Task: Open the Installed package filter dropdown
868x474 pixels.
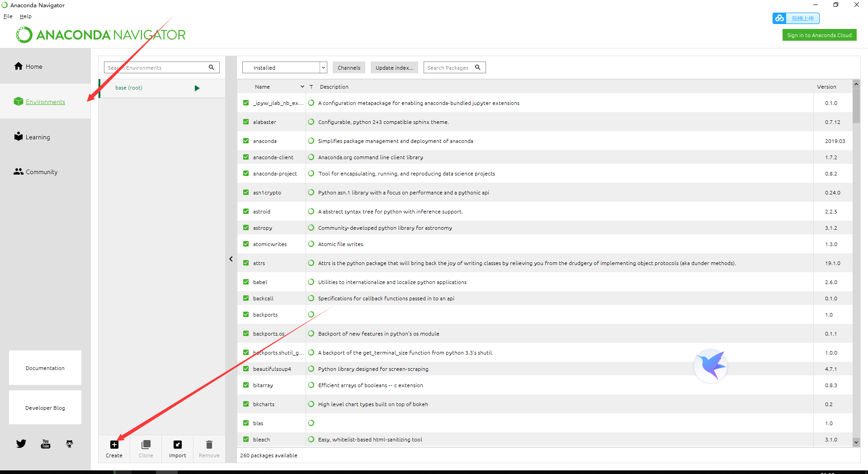Action: tap(284, 67)
